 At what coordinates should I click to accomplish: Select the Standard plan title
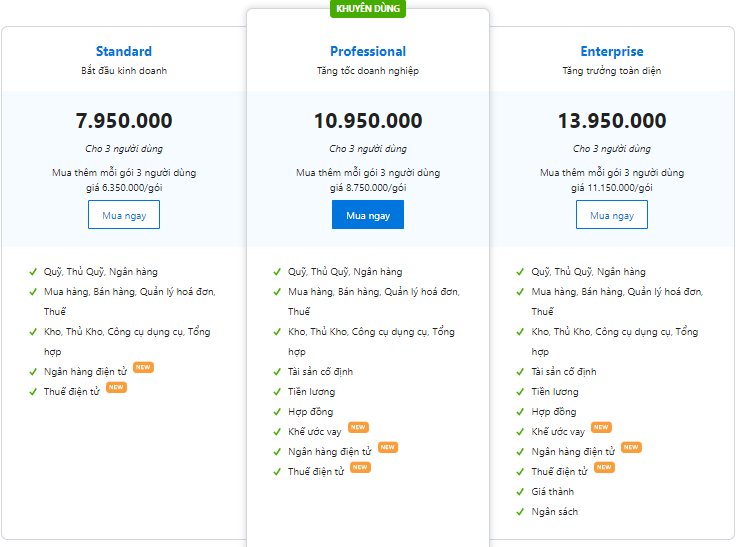(124, 51)
